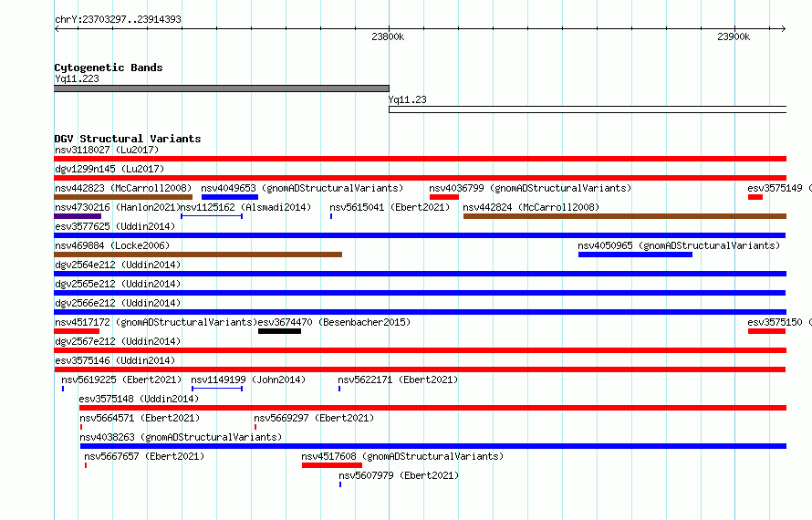Click thin blue span under nsv1149199
The width and height of the screenshot is (812, 520).
pos(217,389)
